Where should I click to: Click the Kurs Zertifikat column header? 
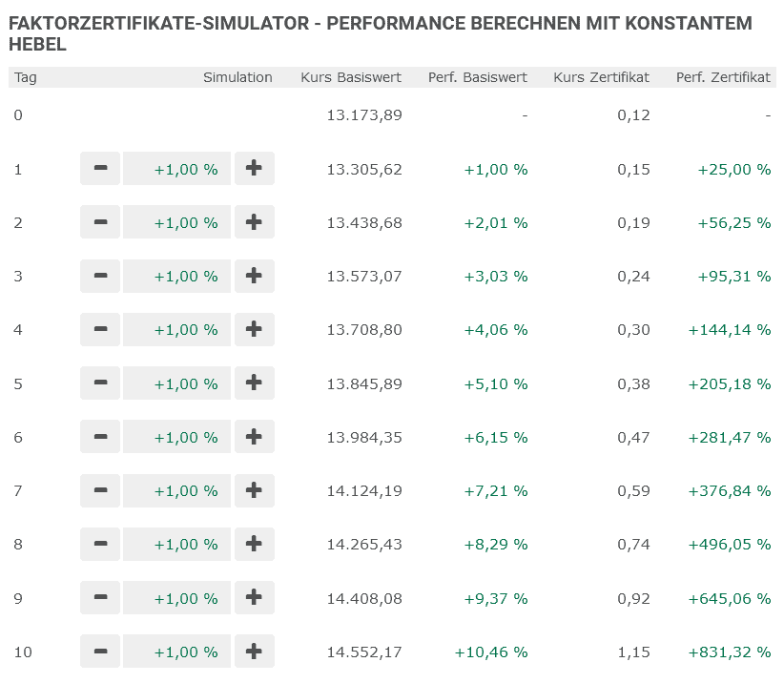601,77
